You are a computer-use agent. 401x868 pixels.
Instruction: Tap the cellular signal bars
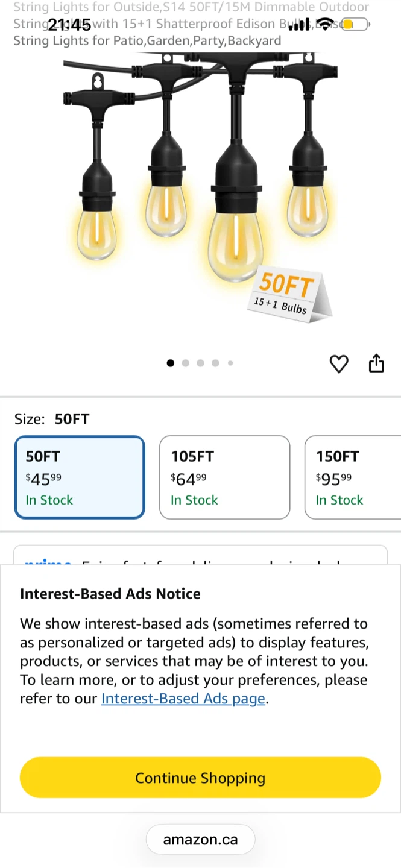click(299, 24)
